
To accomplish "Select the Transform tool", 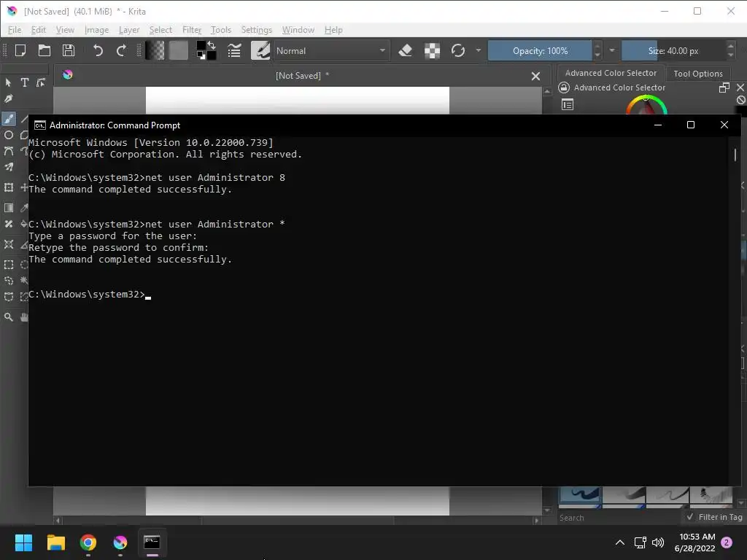I will pos(9,187).
